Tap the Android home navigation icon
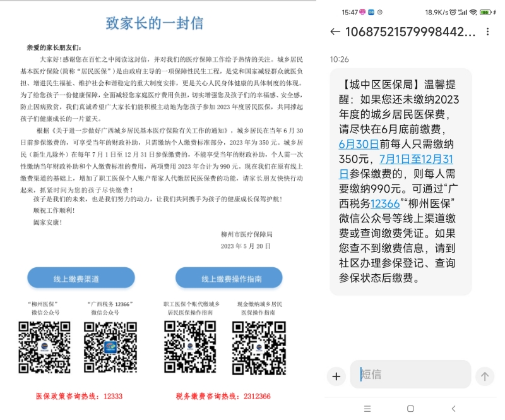 point(410,409)
